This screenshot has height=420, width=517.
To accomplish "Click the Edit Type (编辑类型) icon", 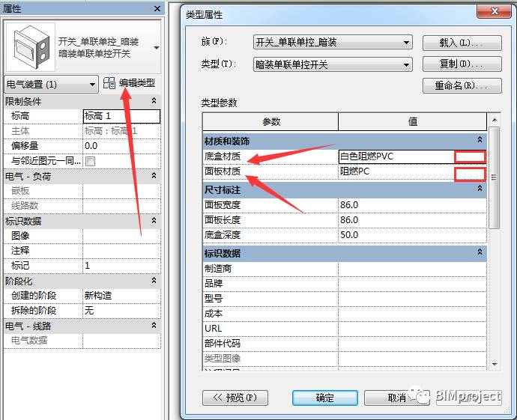I will coord(109,83).
